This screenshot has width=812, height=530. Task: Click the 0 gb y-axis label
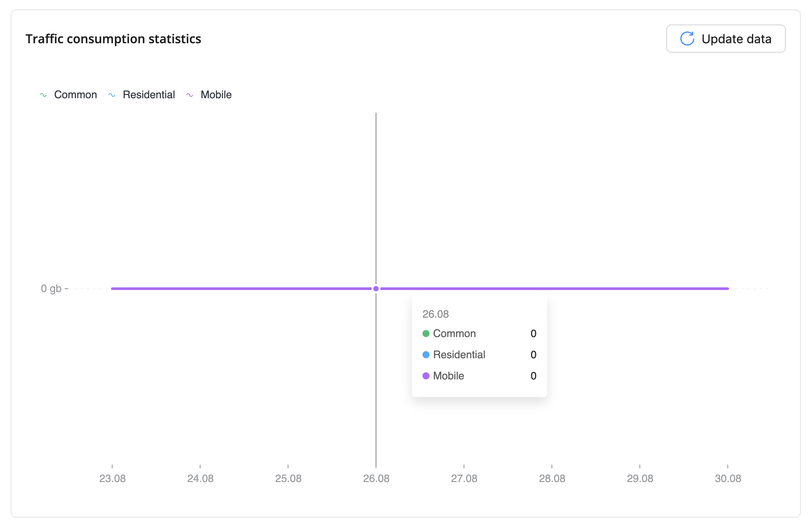coord(51,289)
